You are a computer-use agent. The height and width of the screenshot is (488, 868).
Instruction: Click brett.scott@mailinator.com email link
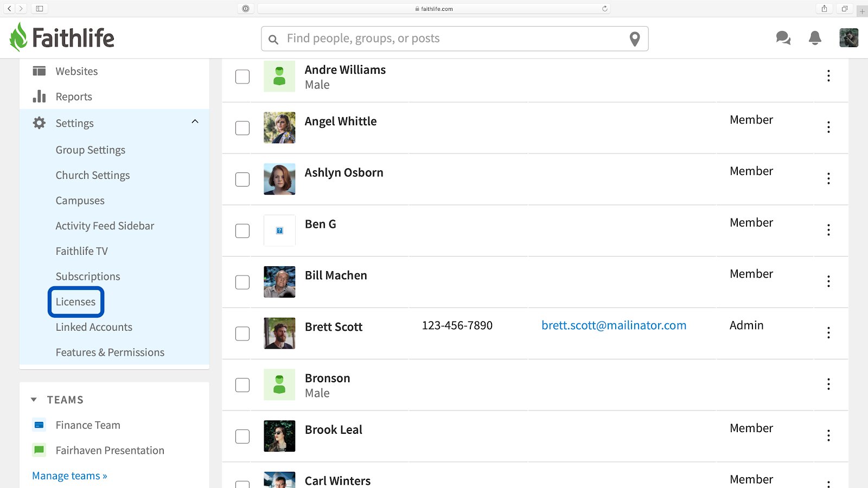(x=614, y=325)
